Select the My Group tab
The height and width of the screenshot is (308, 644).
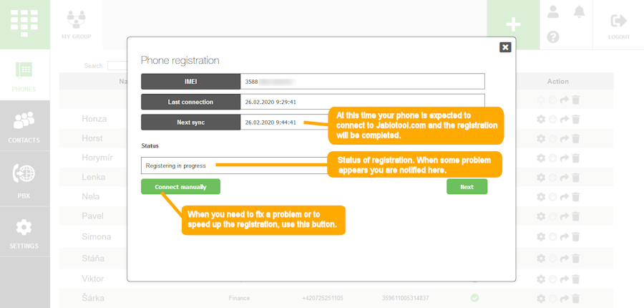tap(76, 24)
